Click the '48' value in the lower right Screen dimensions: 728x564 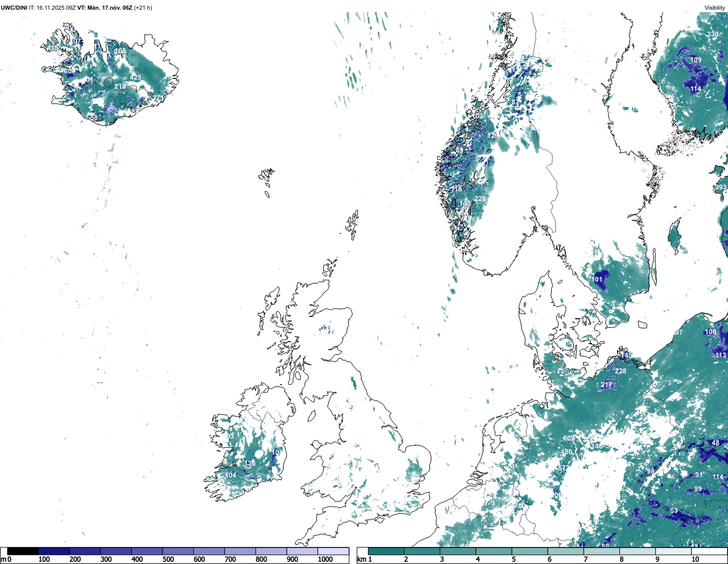pos(715,443)
